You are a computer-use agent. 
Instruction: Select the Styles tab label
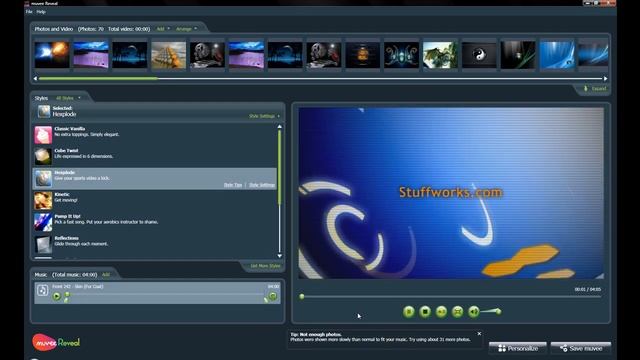tap(41, 98)
